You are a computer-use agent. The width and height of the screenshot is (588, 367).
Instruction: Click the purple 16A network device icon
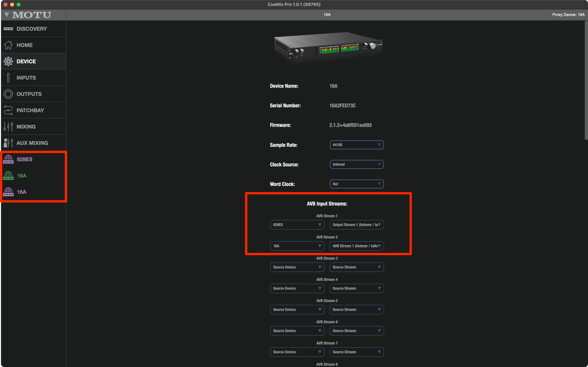pos(8,192)
